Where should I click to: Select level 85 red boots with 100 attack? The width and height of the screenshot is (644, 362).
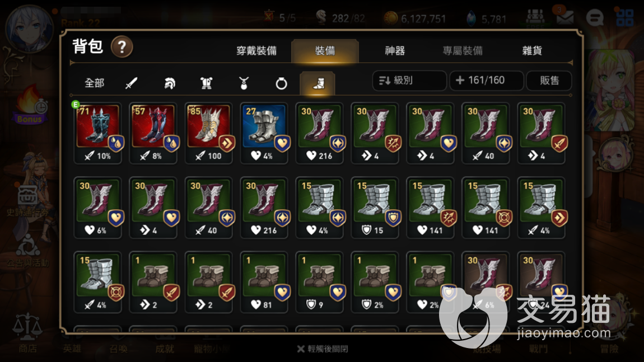209,133
